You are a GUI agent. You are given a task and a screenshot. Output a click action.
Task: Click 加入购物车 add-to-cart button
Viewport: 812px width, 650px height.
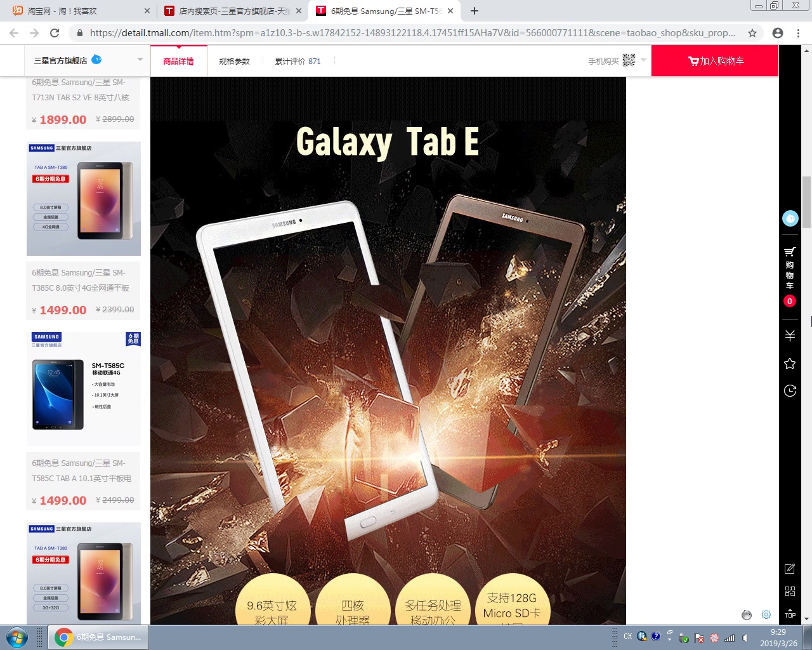pyautogui.click(x=715, y=62)
